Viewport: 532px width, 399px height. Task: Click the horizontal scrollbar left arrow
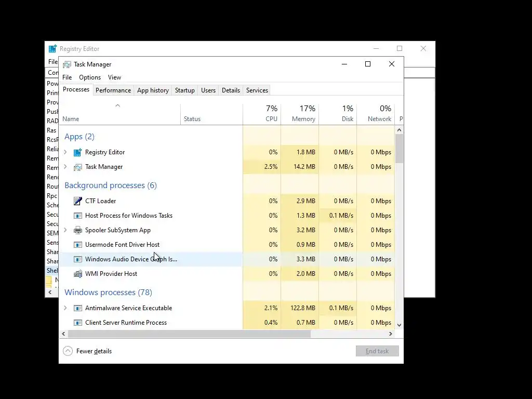click(63, 334)
